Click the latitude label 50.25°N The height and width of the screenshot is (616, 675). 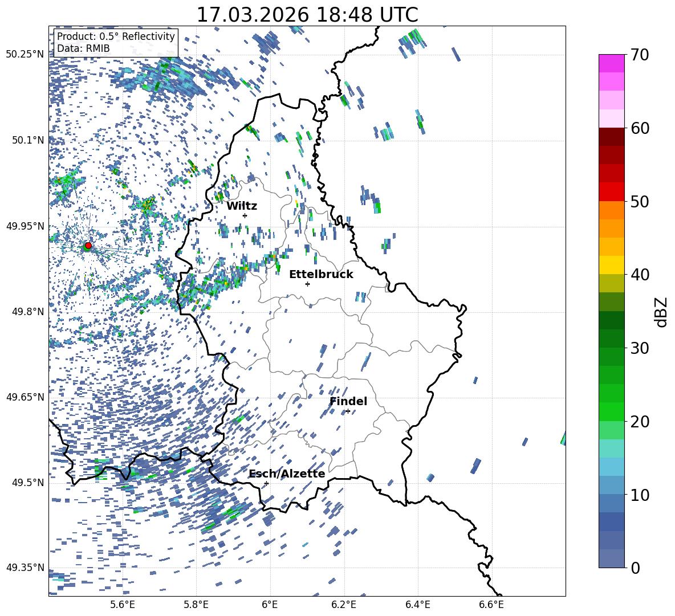coord(26,55)
